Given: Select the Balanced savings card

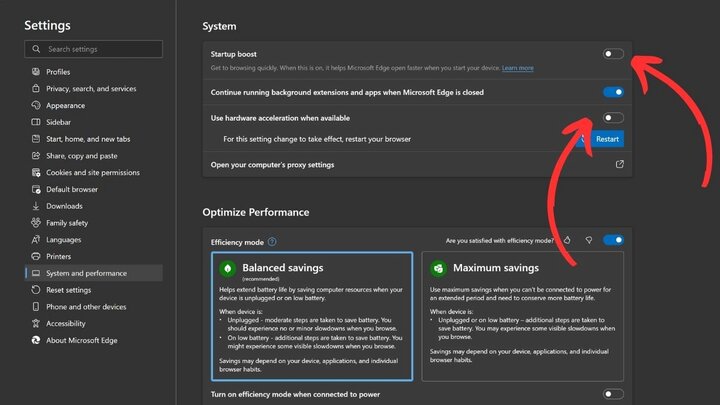Looking at the screenshot, I should coord(312,316).
